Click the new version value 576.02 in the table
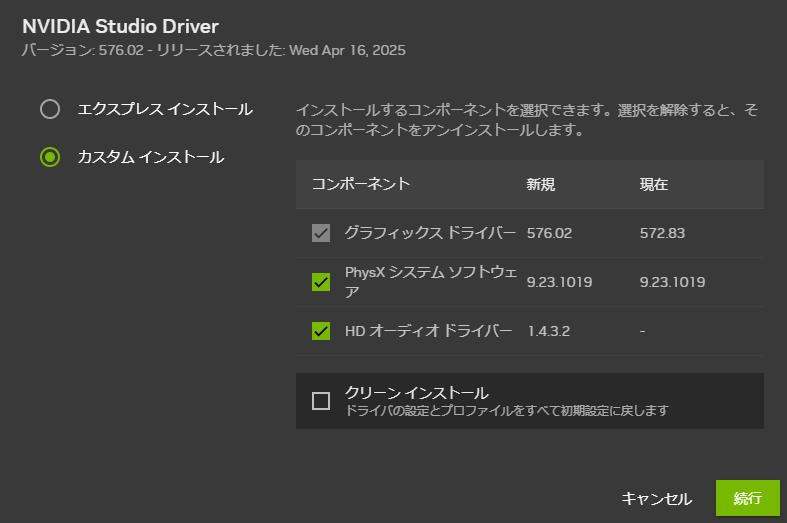This screenshot has width=787, height=523. 549,233
